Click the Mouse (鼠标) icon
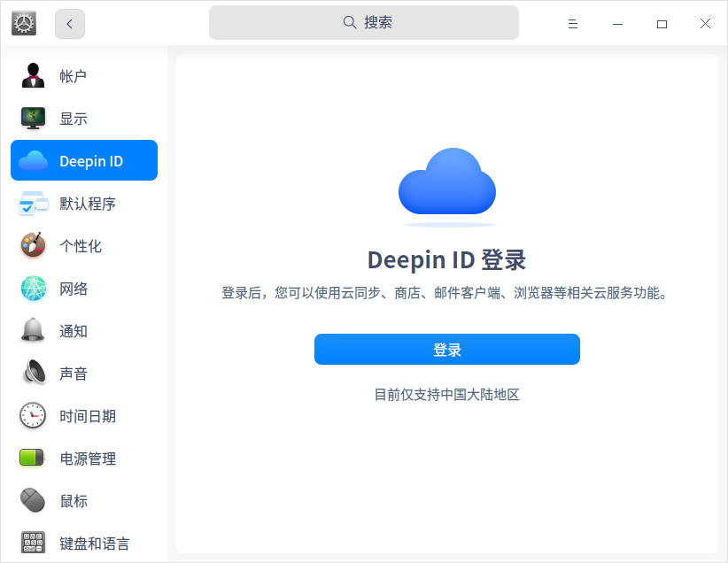Image resolution: width=728 pixels, height=563 pixels. tap(33, 500)
